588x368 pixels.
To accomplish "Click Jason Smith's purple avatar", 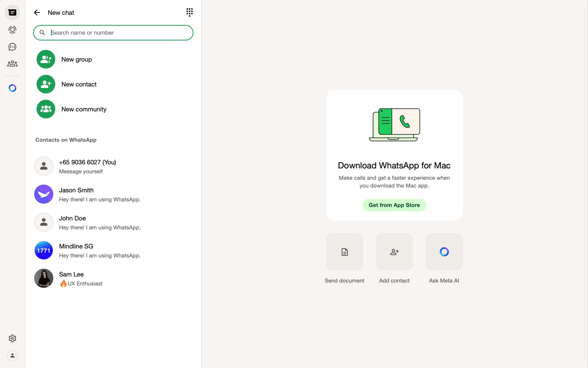I will click(x=44, y=194).
